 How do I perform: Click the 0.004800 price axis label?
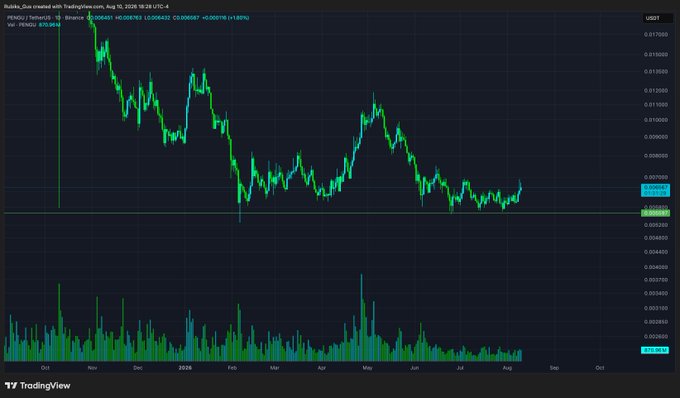pos(655,238)
